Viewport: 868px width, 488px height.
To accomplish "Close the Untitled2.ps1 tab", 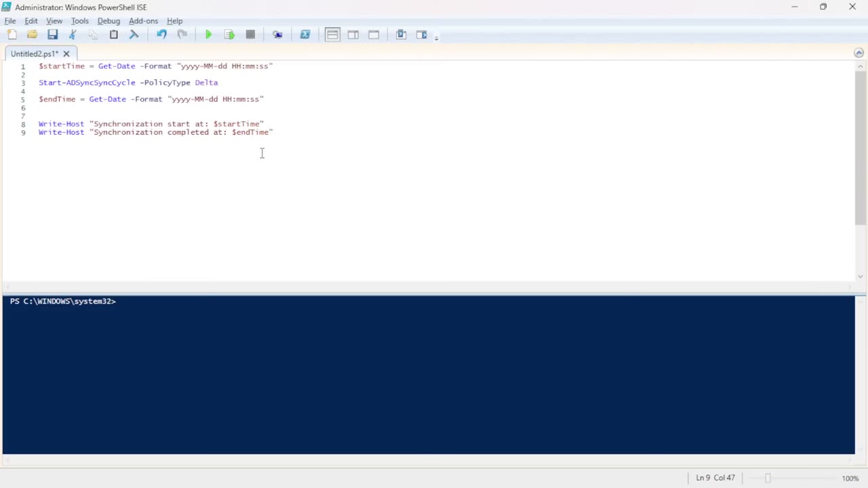I will (x=66, y=54).
